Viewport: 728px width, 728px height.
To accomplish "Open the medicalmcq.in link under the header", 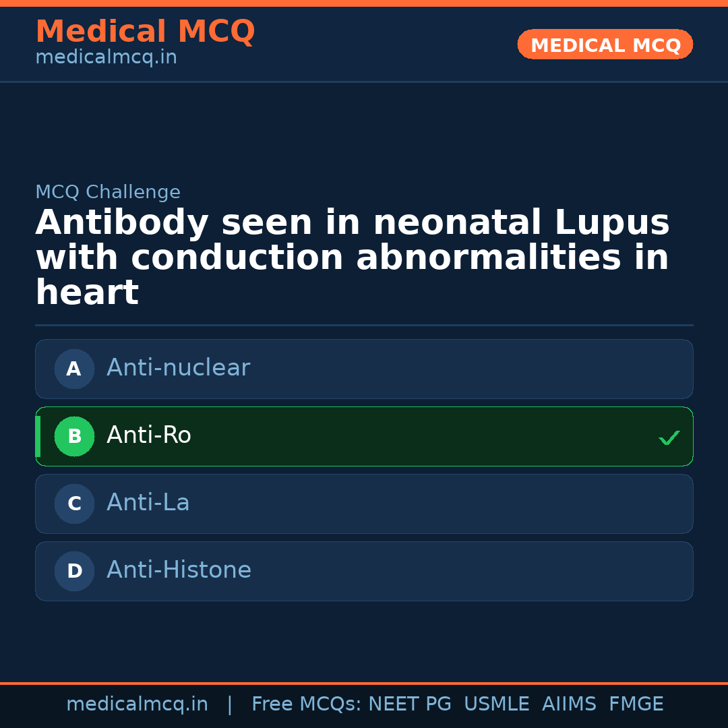I will (106, 58).
